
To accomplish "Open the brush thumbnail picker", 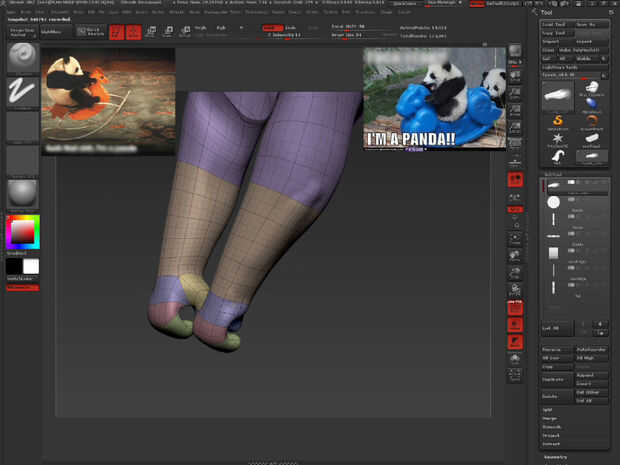I will (x=22, y=58).
